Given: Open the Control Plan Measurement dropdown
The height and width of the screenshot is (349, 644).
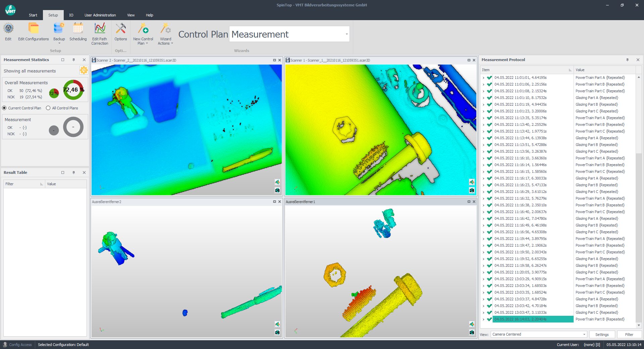Looking at the screenshot, I should pos(346,34).
